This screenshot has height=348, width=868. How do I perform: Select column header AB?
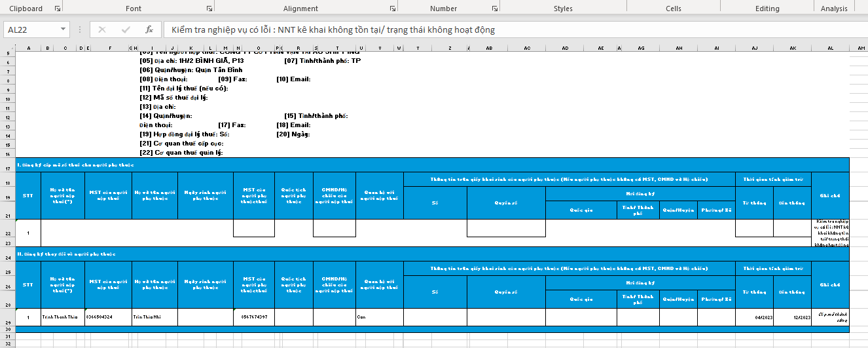coord(488,48)
